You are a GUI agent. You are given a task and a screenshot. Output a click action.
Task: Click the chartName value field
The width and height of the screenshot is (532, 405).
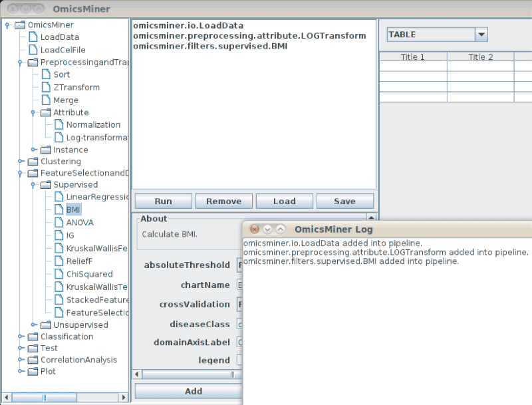[x=239, y=285]
